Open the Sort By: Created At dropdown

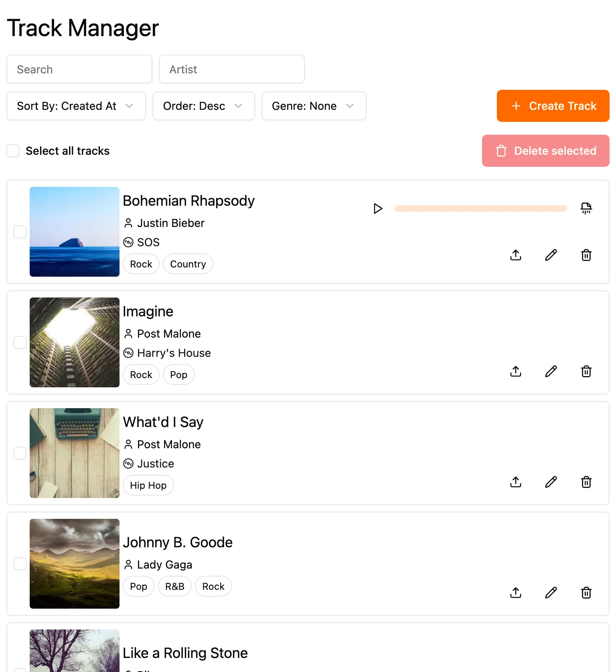point(76,106)
